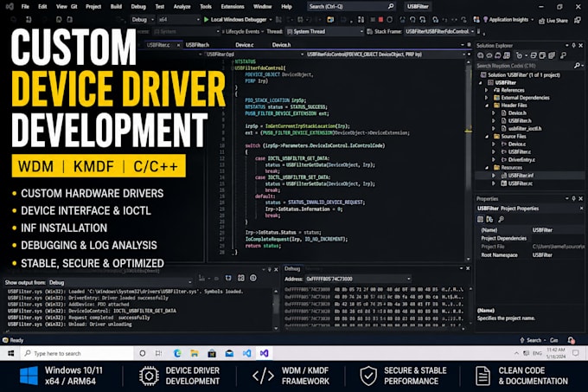Screen dimensions: 588x392
Task: Close the USBFilter.c tab
Action: tap(178, 45)
